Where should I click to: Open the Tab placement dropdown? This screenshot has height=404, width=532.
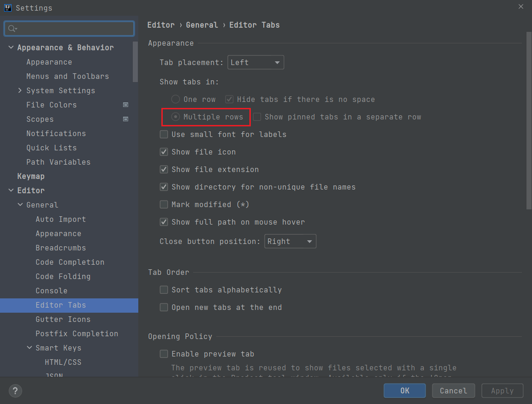[x=255, y=62]
